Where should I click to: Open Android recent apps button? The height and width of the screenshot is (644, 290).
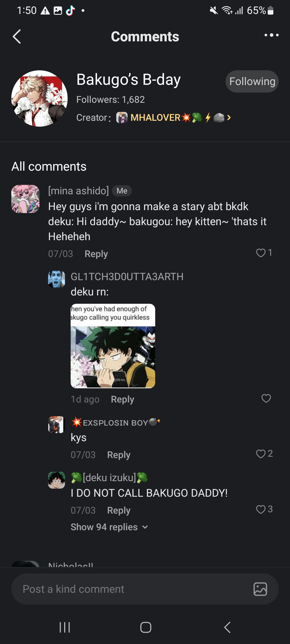(65, 627)
